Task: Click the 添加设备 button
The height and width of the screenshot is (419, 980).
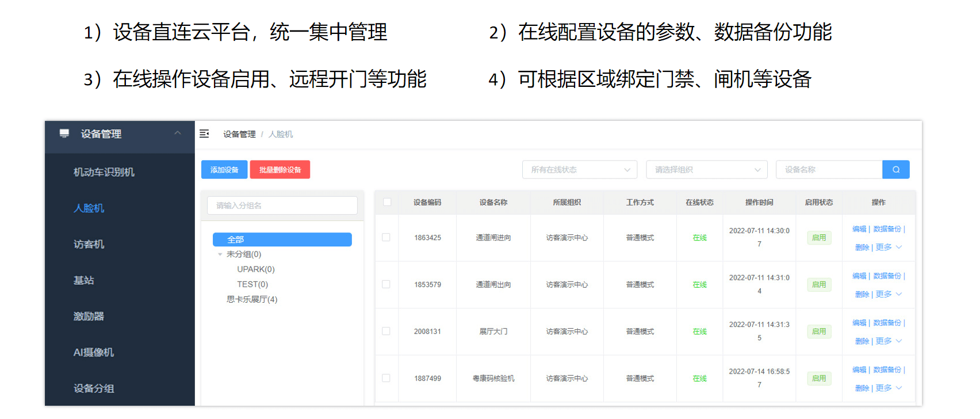Action: [x=224, y=170]
